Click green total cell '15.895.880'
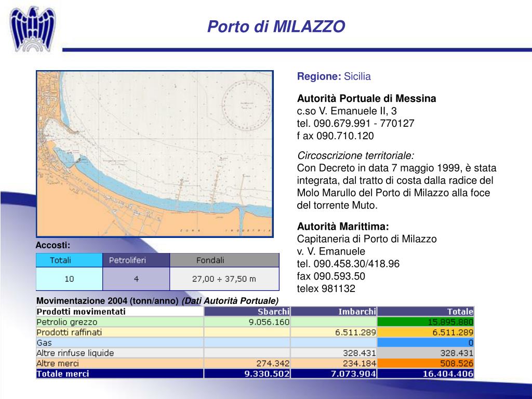The image size is (532, 399). tap(426, 322)
